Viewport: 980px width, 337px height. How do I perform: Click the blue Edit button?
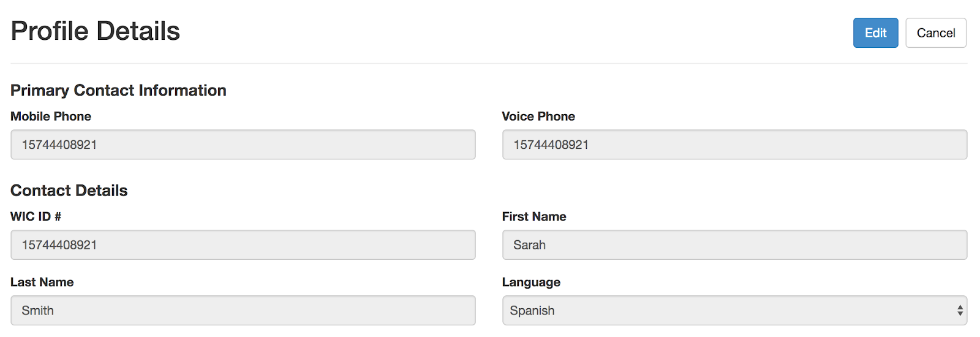point(875,33)
